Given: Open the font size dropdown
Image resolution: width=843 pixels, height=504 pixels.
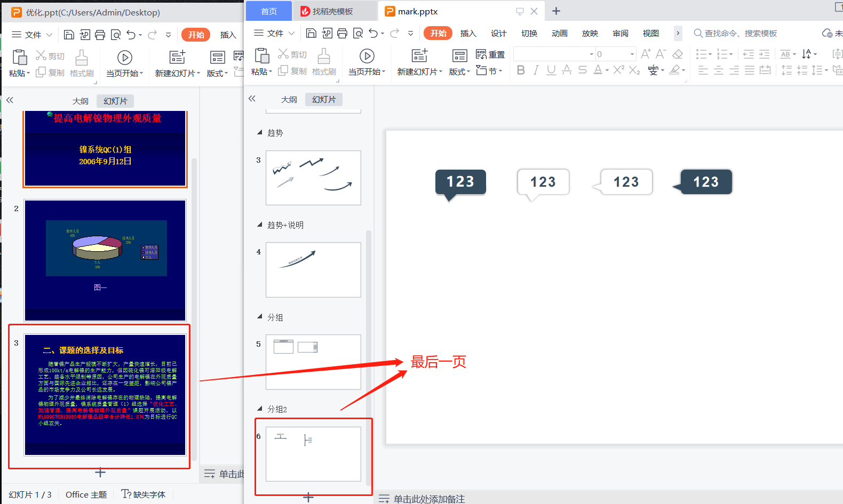Looking at the screenshot, I should pos(632,54).
